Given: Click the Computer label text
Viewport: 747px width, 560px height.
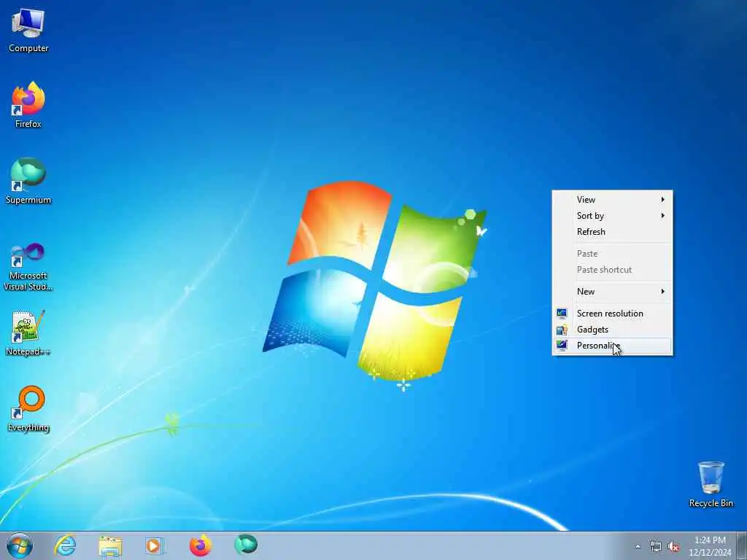Looking at the screenshot, I should tap(28, 48).
